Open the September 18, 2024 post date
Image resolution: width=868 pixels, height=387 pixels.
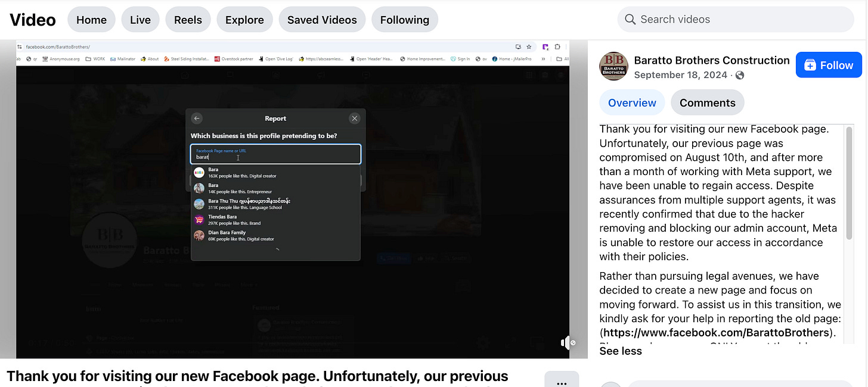(681, 75)
